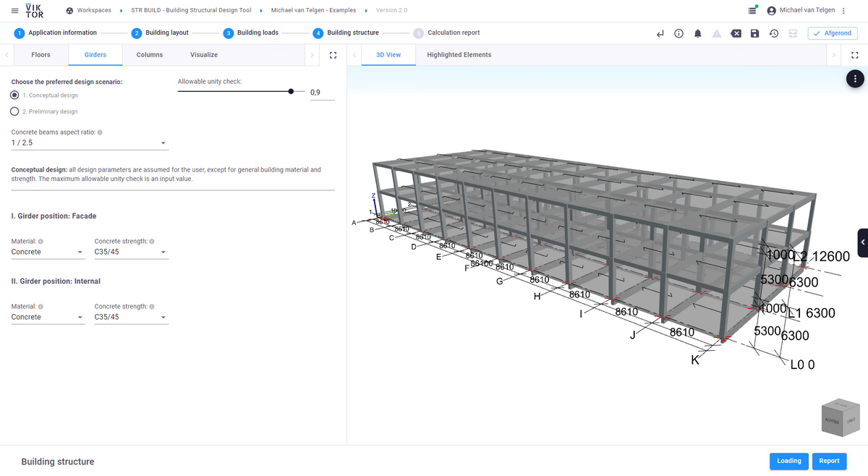Click the Afgerond status toggle
Screen dimensions: 868x476
pos(832,33)
